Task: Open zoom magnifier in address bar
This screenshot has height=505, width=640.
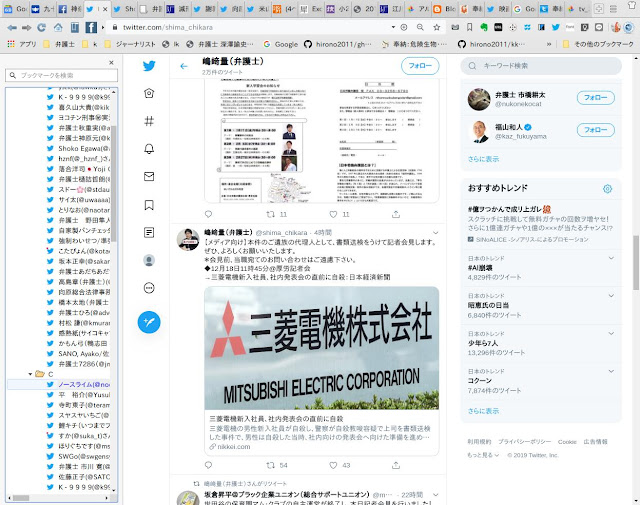Action: [420, 27]
